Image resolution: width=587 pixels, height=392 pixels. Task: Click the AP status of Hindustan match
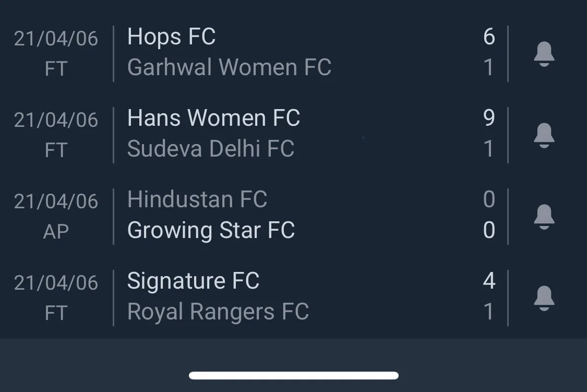(x=56, y=232)
